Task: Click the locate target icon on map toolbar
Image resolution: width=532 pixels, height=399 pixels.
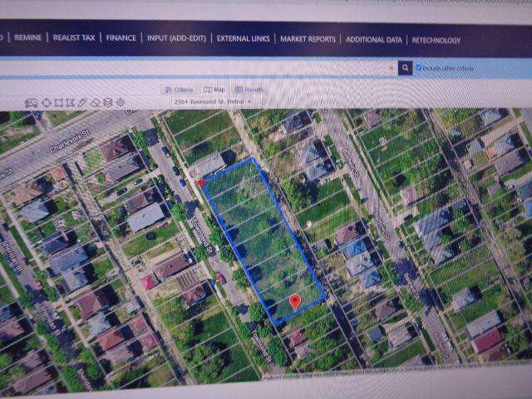Action: click(x=121, y=102)
